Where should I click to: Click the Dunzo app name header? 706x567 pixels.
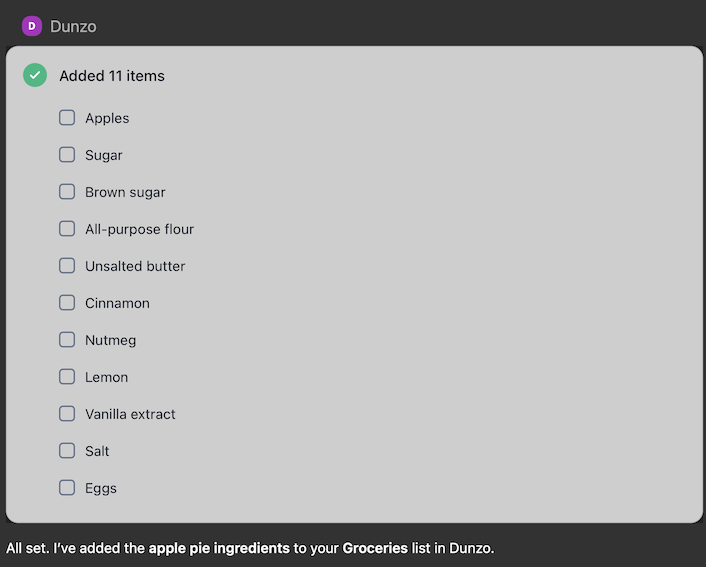coord(73,27)
